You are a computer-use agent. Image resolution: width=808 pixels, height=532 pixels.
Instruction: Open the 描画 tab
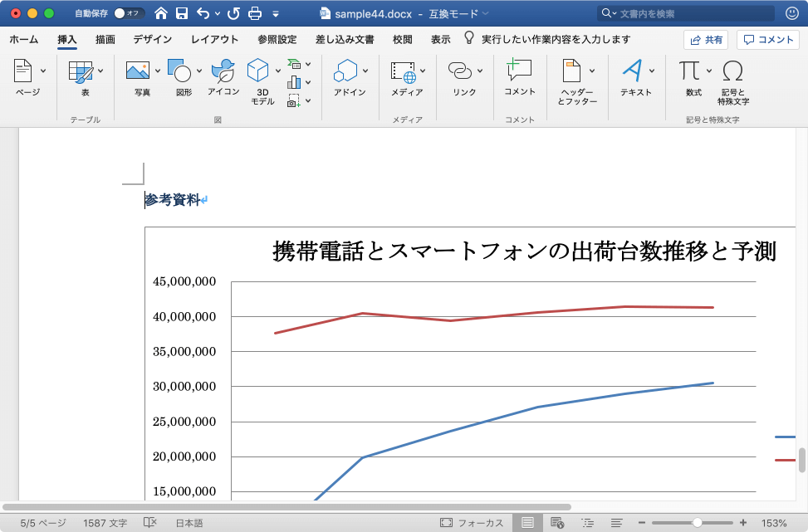pos(105,40)
